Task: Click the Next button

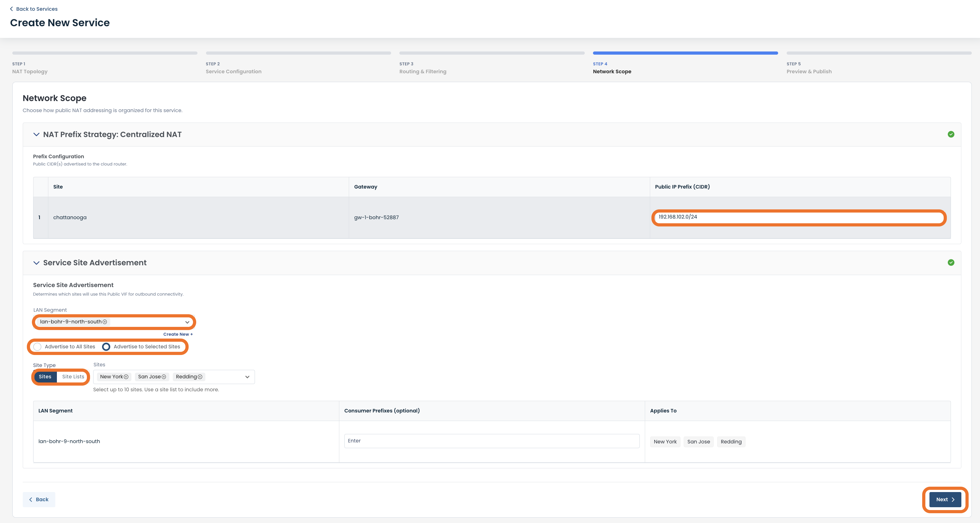Action: 945,499
